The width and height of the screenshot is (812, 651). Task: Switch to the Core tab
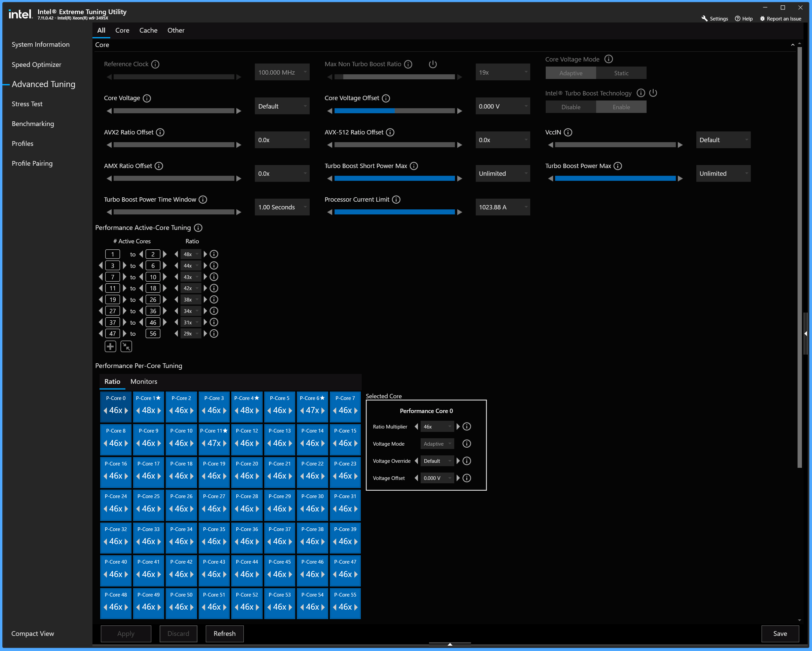point(122,31)
